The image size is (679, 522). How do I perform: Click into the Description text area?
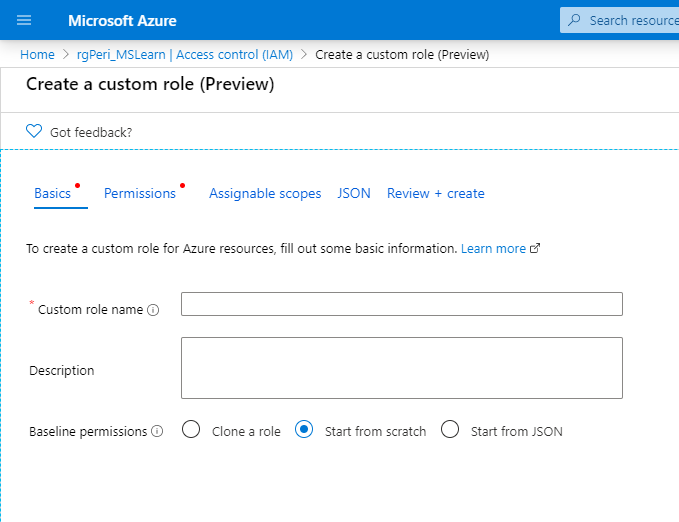click(x=401, y=368)
